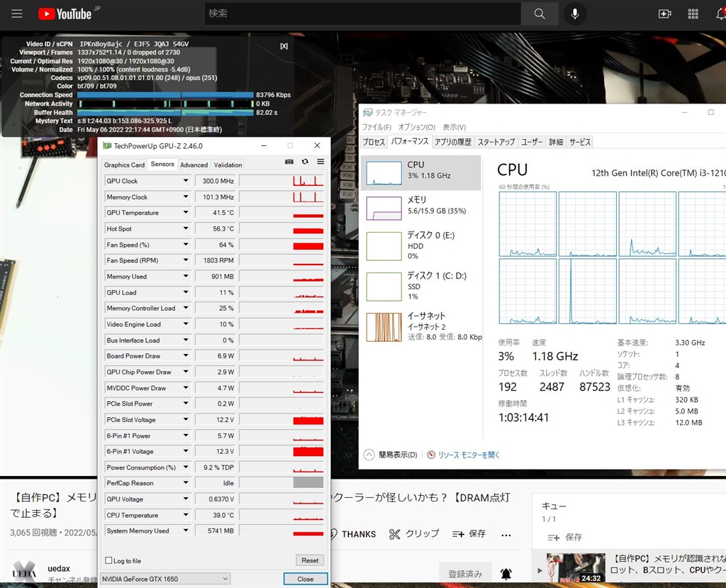Viewport: 726px width, 588px height.
Task: Enable the Log to file checkbox
Action: tap(108, 560)
